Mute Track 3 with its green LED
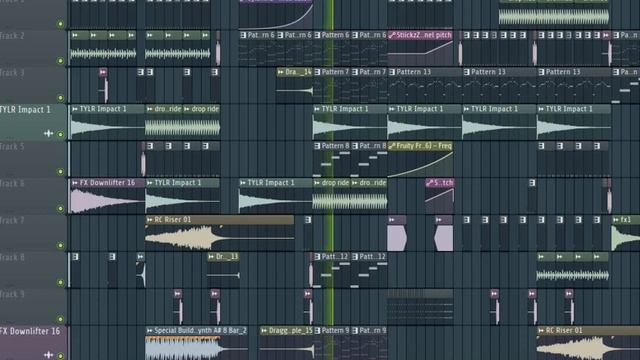Viewport: 640px width, 360px height. point(60,98)
